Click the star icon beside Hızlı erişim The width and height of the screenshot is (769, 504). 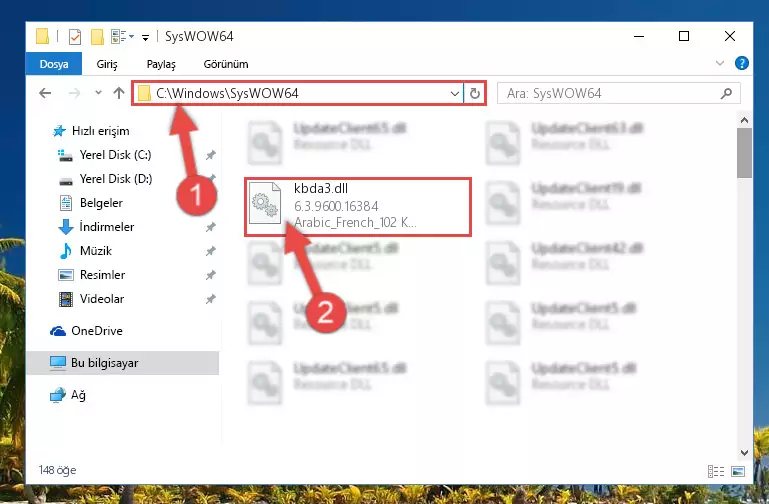click(x=59, y=131)
